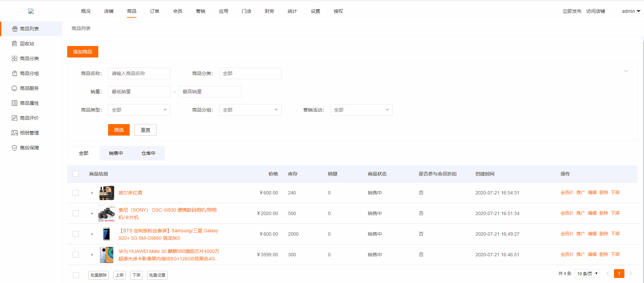
Task: Click the 售后保障 shield icon
Action: [14, 148]
